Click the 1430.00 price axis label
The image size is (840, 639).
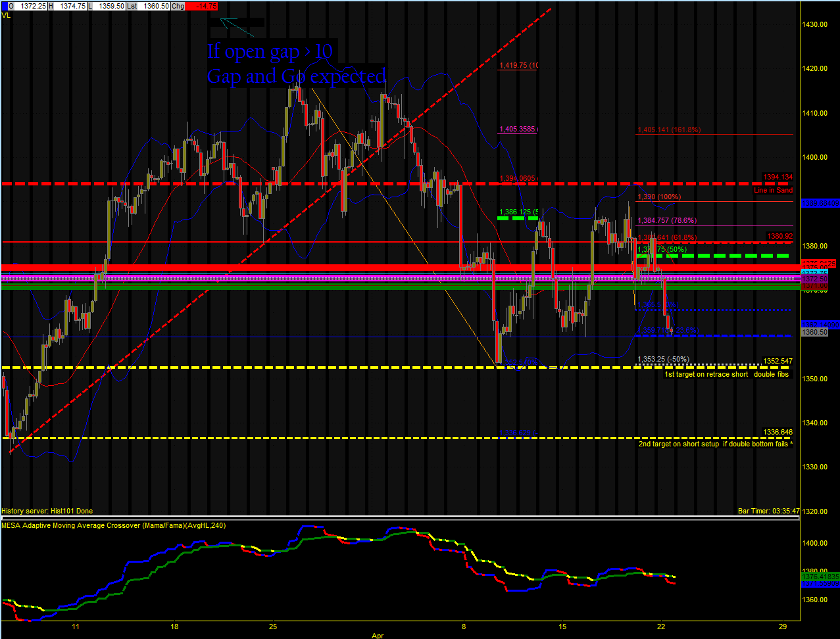(814, 24)
